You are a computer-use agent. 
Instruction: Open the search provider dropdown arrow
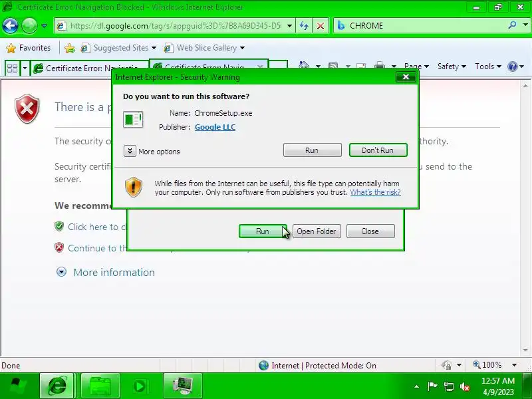coord(525,25)
